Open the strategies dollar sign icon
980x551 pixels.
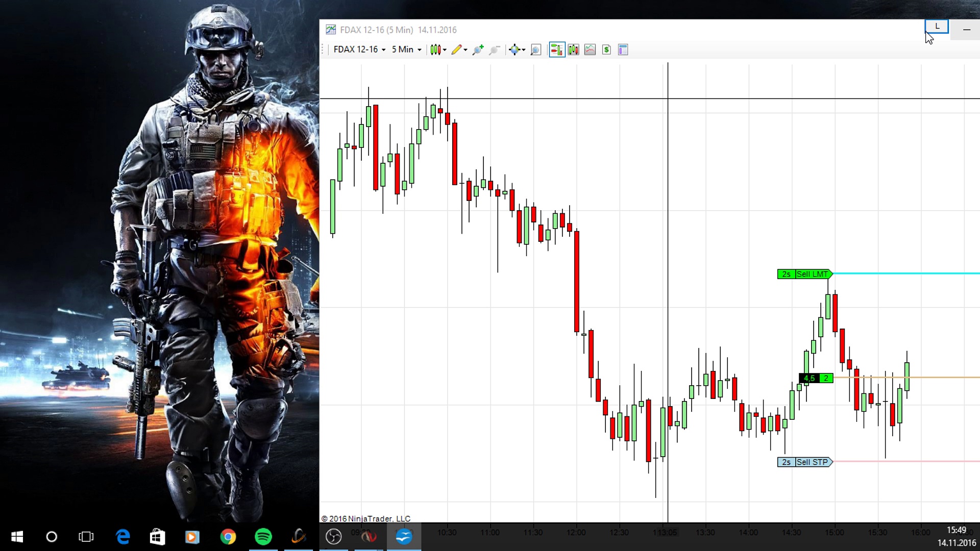tap(606, 49)
